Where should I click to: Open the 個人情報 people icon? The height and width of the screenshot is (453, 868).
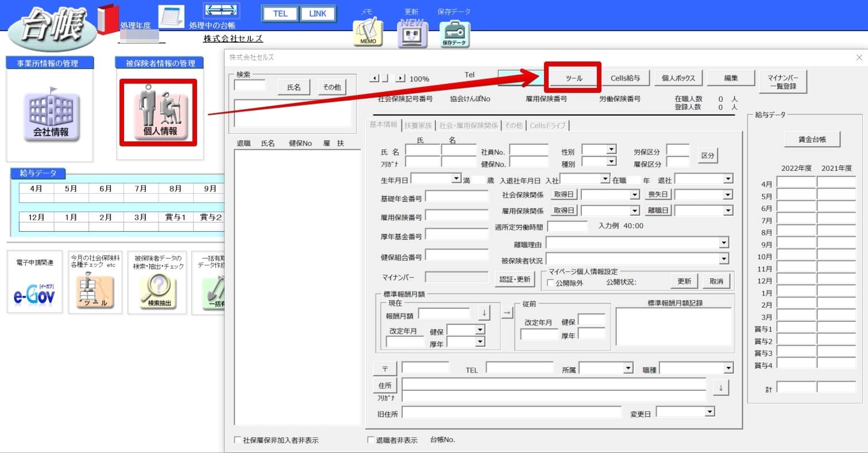click(160, 113)
